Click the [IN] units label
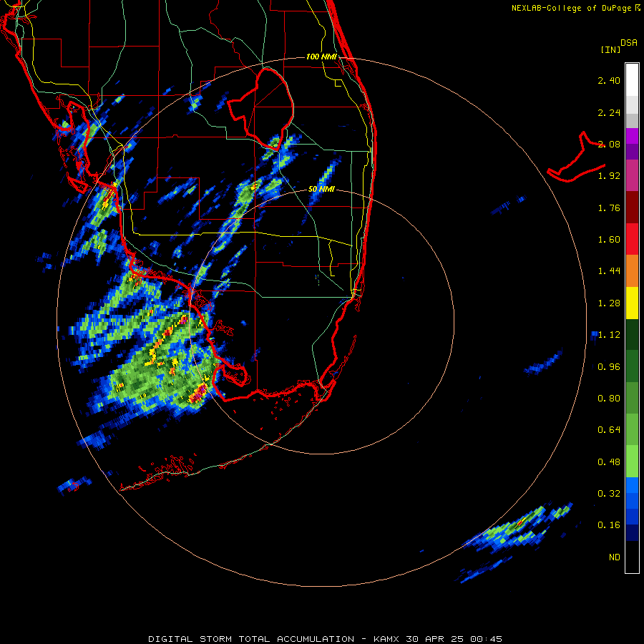 pos(610,49)
